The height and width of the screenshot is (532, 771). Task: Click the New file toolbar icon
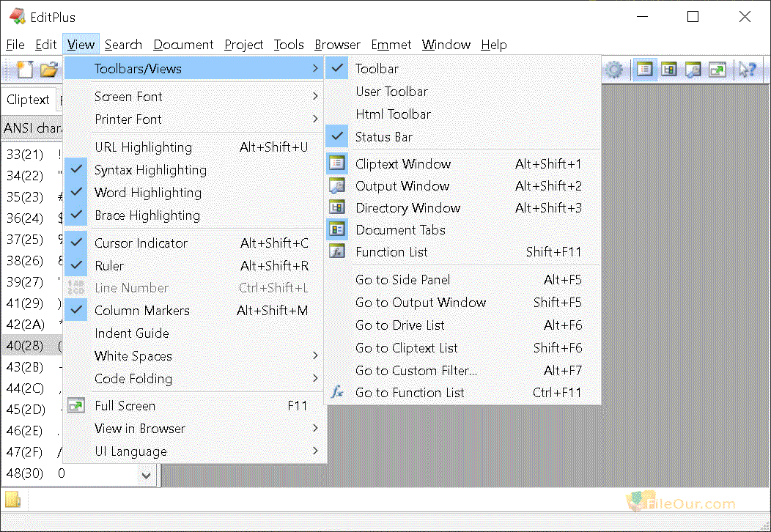(x=25, y=70)
